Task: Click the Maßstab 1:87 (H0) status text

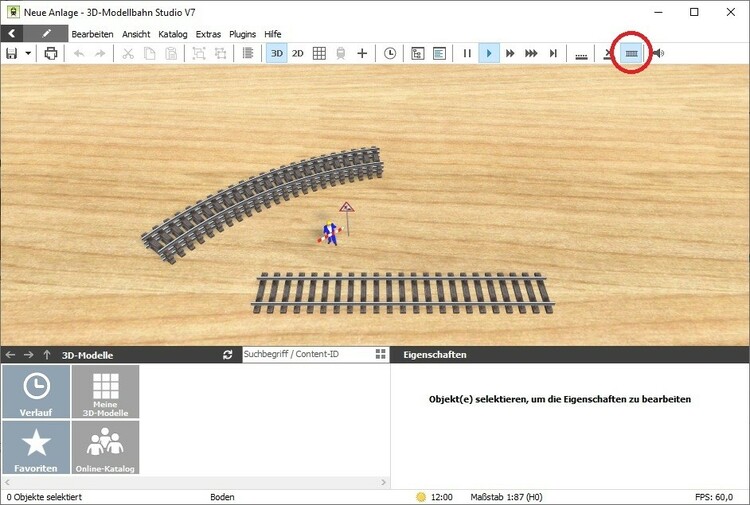Action: click(x=507, y=497)
